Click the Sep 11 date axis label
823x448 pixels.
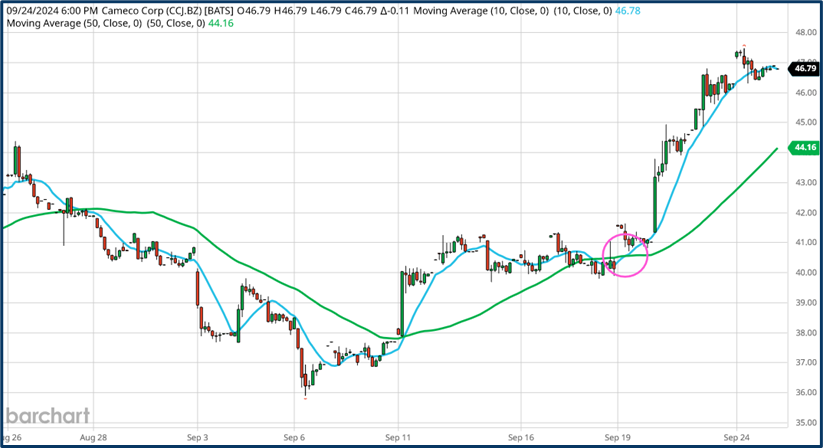coord(399,438)
